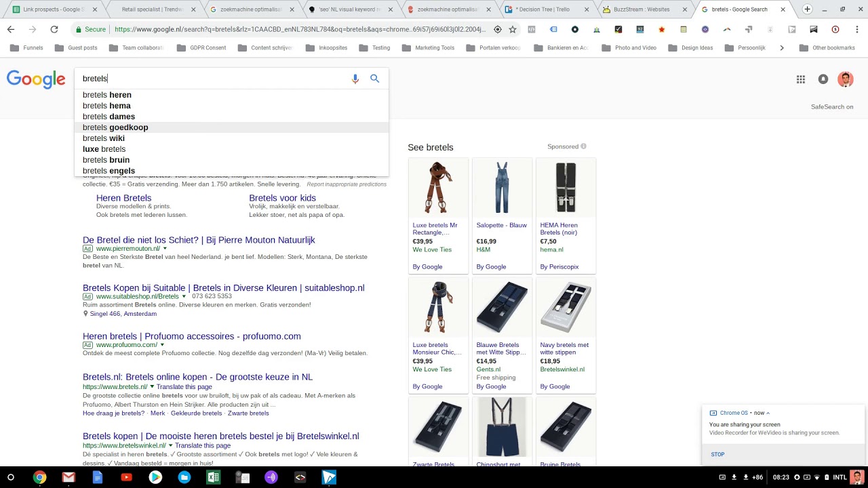Open the Google apps grid
The width and height of the screenshot is (868, 488).
tap(801, 79)
